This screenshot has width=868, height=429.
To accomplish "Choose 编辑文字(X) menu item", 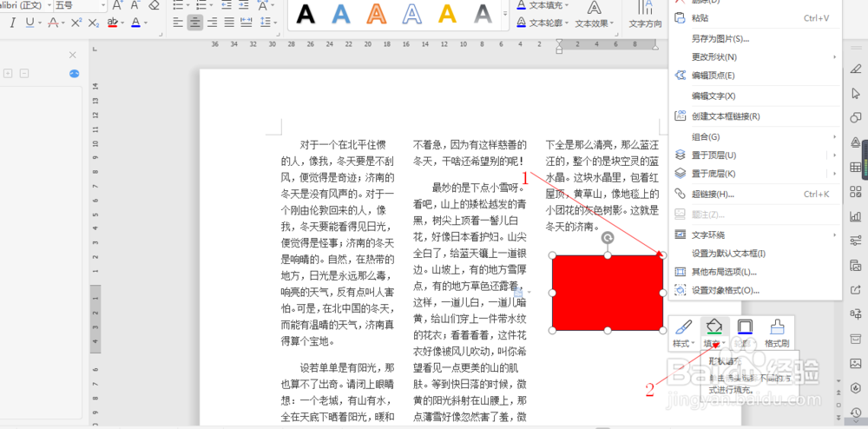I will click(754, 96).
